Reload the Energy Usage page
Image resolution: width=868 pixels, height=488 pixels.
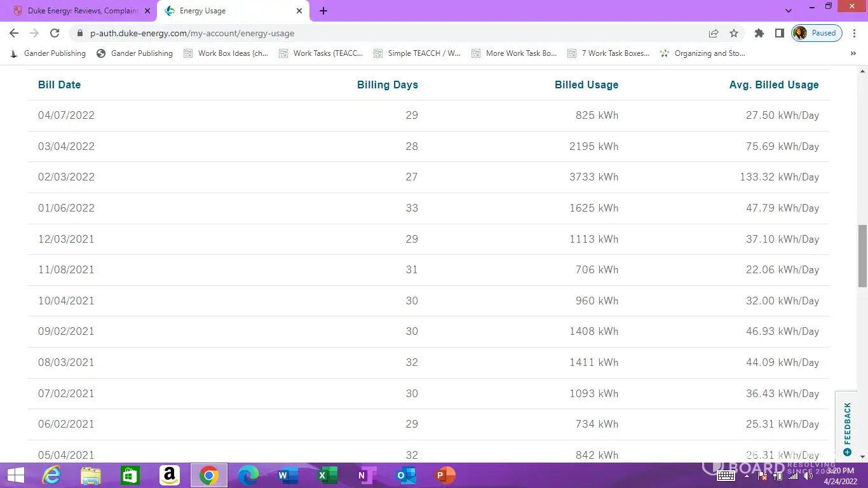tap(55, 33)
